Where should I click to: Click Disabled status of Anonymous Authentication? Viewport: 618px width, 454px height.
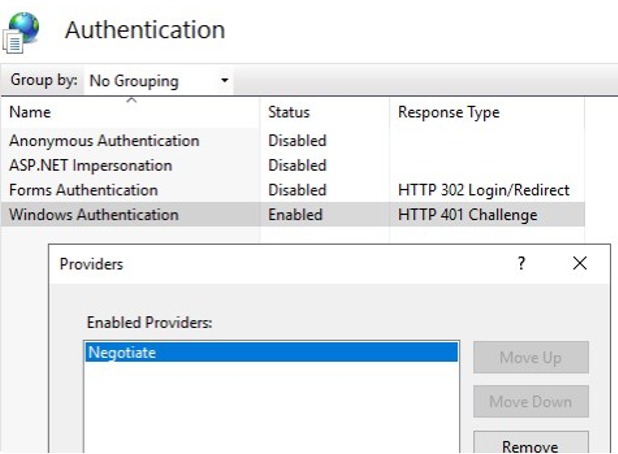(x=297, y=141)
